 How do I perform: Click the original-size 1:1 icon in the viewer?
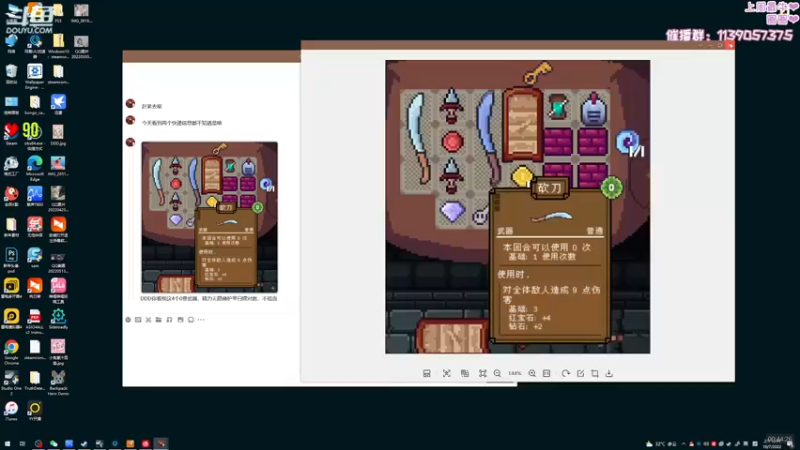(546, 373)
